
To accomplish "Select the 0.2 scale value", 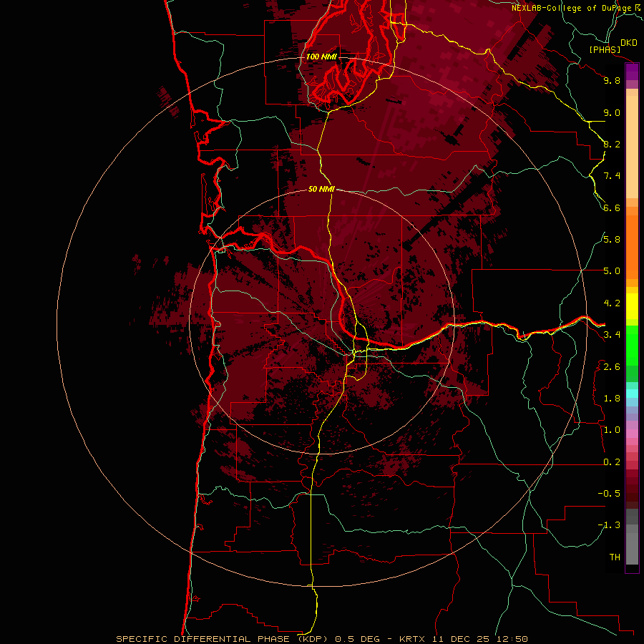I will [612, 462].
